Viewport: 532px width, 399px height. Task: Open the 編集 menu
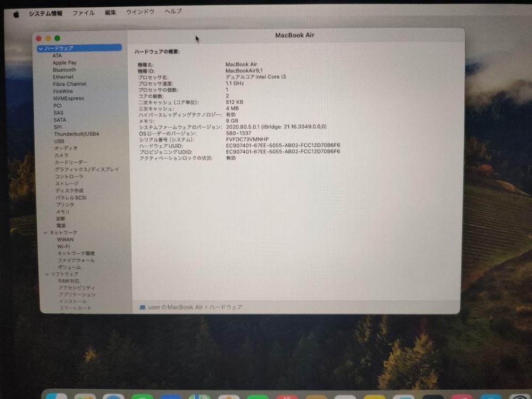coord(110,13)
